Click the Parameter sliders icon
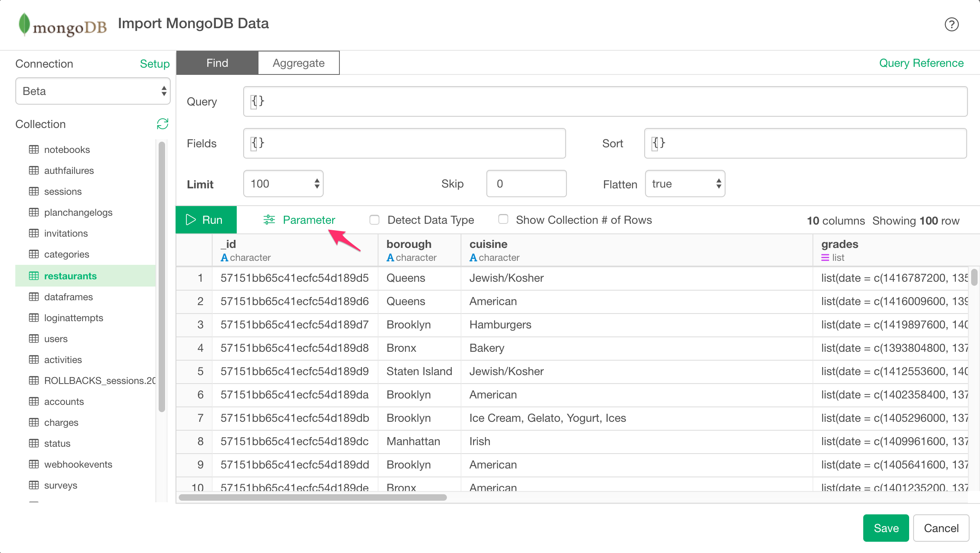The image size is (980, 553). click(269, 220)
